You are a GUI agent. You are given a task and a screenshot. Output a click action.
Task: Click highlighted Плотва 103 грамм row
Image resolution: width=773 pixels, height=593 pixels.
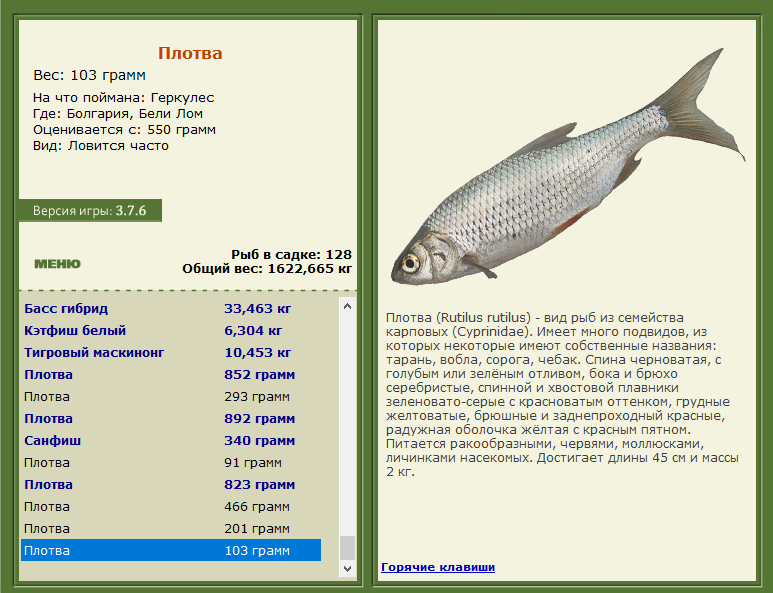click(x=171, y=550)
